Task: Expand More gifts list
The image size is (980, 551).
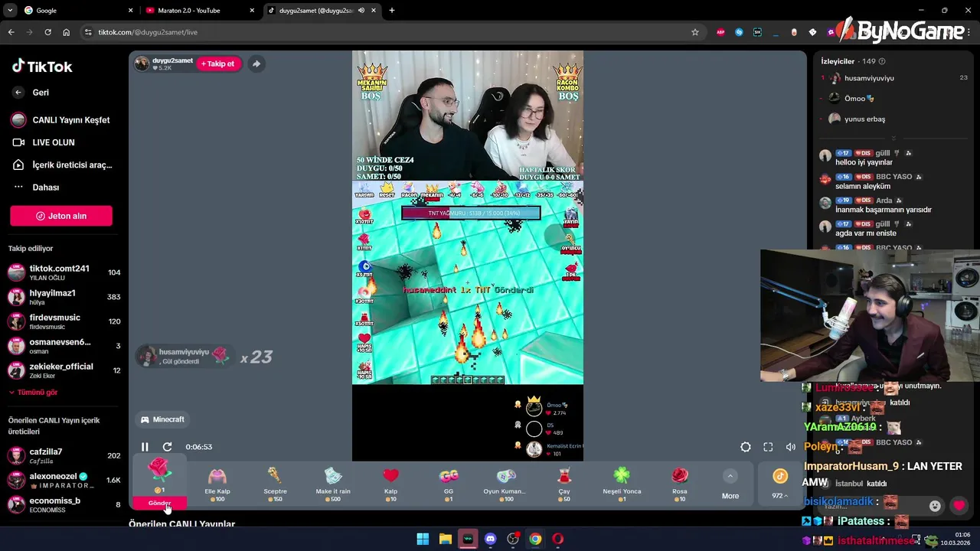Action: pos(730,484)
